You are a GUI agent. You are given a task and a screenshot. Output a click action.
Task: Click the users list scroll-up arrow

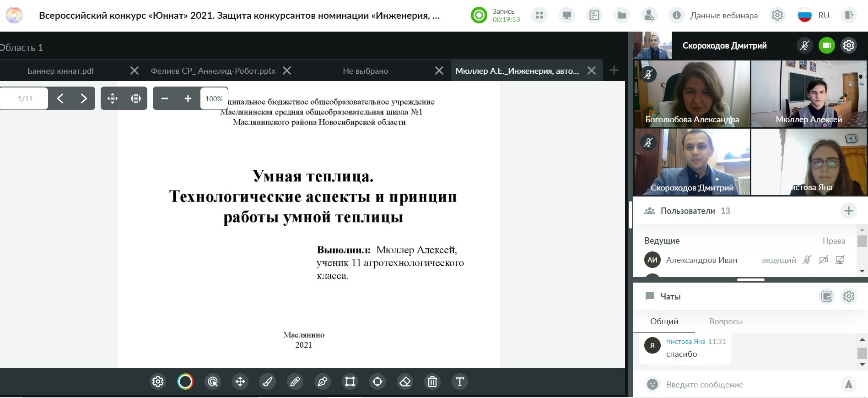coord(862,230)
